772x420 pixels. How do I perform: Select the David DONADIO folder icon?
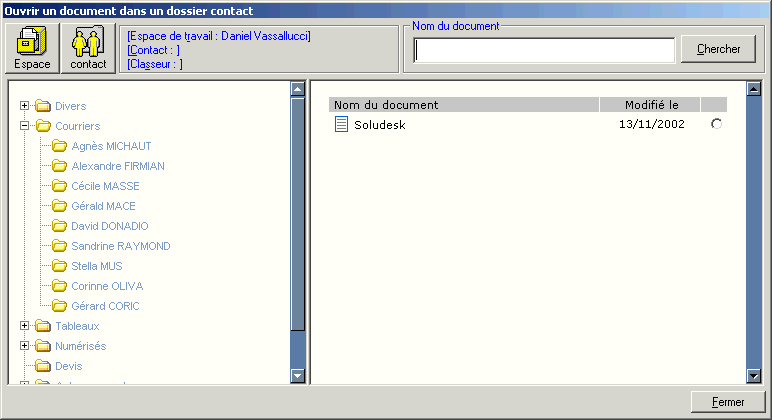[x=59, y=226]
